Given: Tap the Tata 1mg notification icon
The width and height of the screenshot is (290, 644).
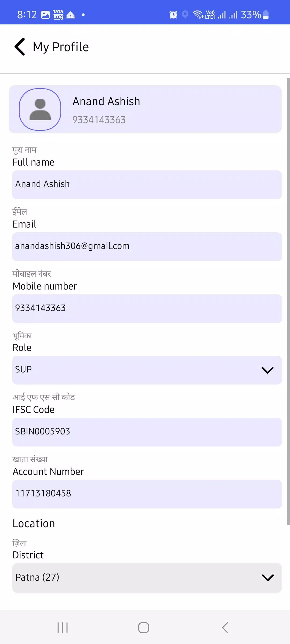Looking at the screenshot, I should [x=58, y=15].
